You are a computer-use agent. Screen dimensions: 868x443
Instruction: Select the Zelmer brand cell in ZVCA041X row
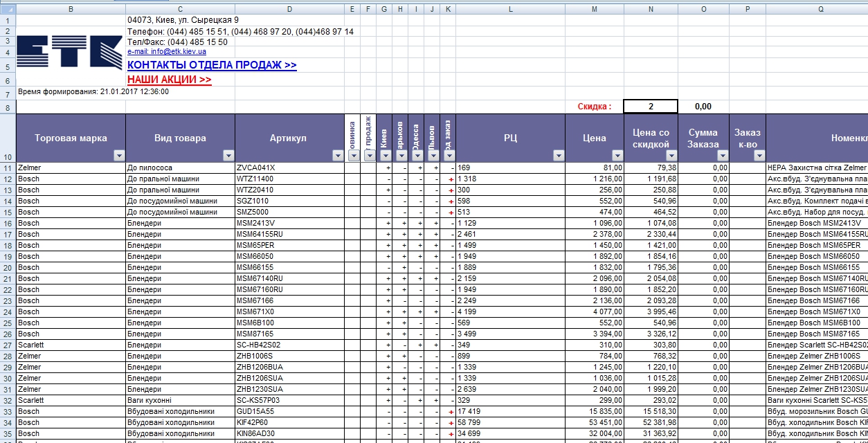tap(71, 168)
